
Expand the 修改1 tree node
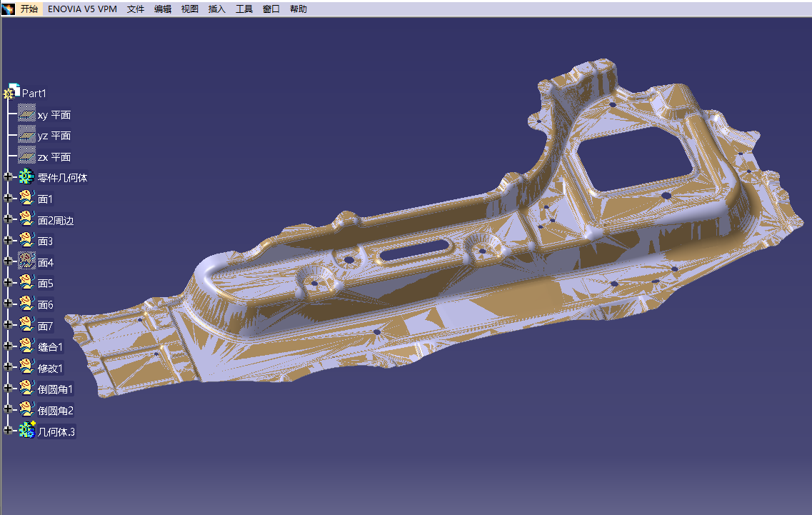[x=8, y=367]
